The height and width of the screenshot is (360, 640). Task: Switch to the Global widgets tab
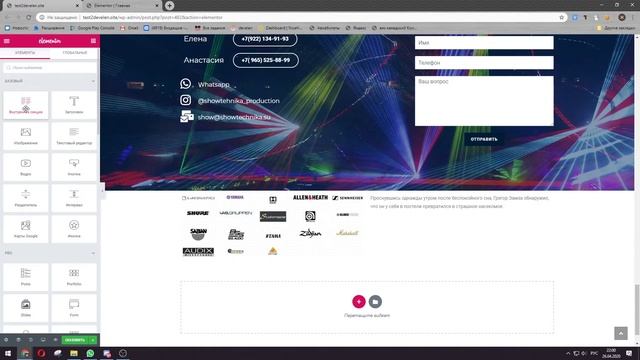[75, 53]
